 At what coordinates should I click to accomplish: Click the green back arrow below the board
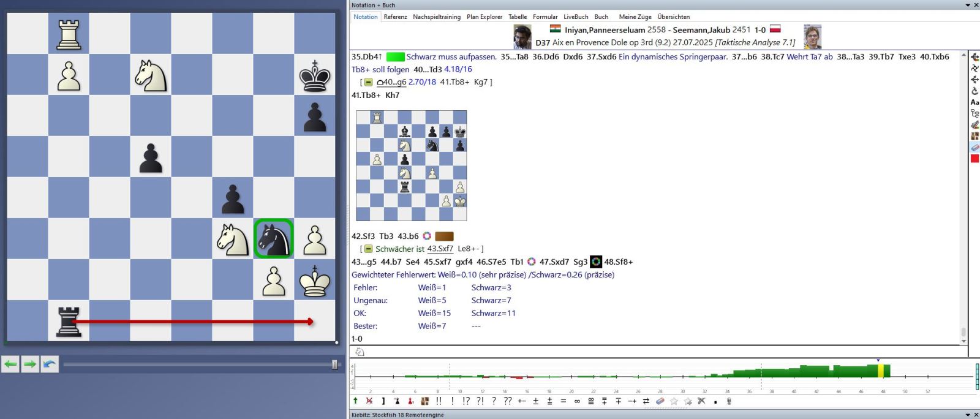[10, 364]
